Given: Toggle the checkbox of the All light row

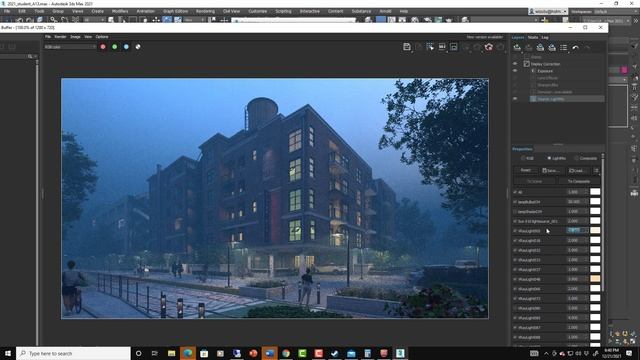Looking at the screenshot, I should coord(515,192).
